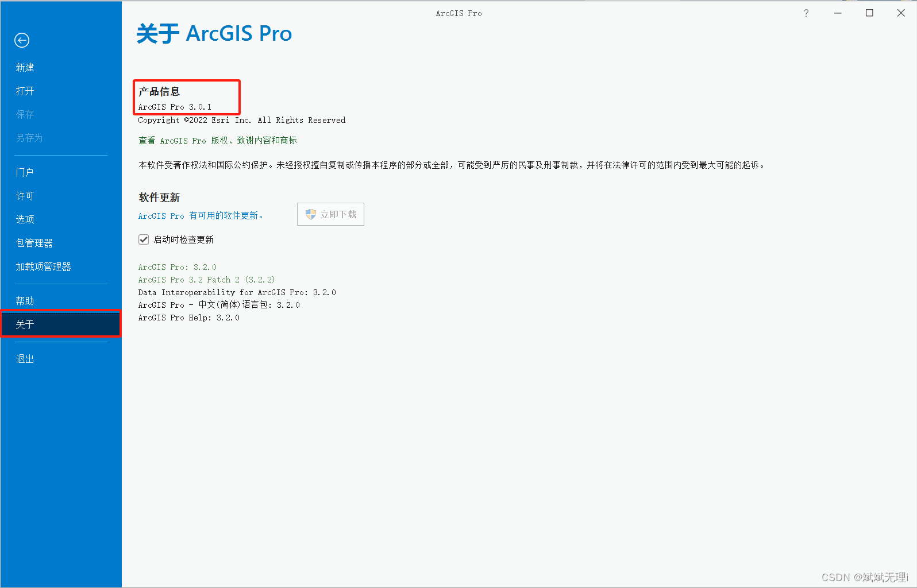Minimize the ArcGIS Pro window
The width and height of the screenshot is (917, 588).
pos(838,13)
